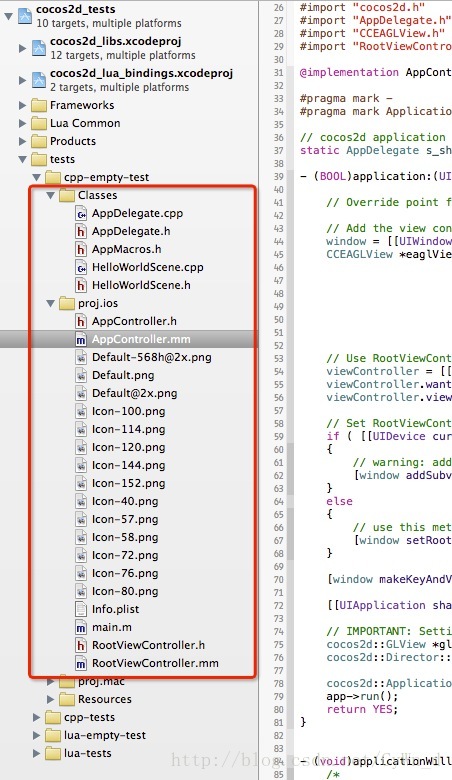Click the Default.png image icon
The image size is (452, 780).
click(x=81, y=375)
